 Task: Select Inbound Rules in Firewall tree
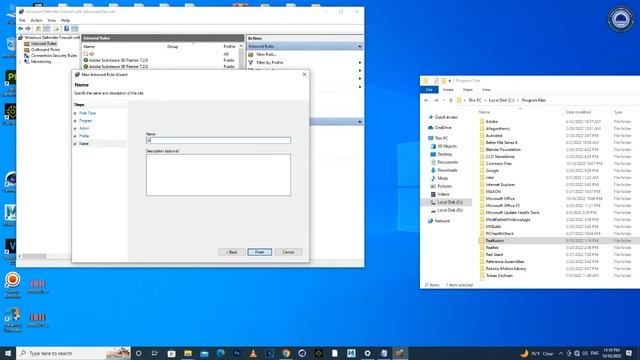44,44
